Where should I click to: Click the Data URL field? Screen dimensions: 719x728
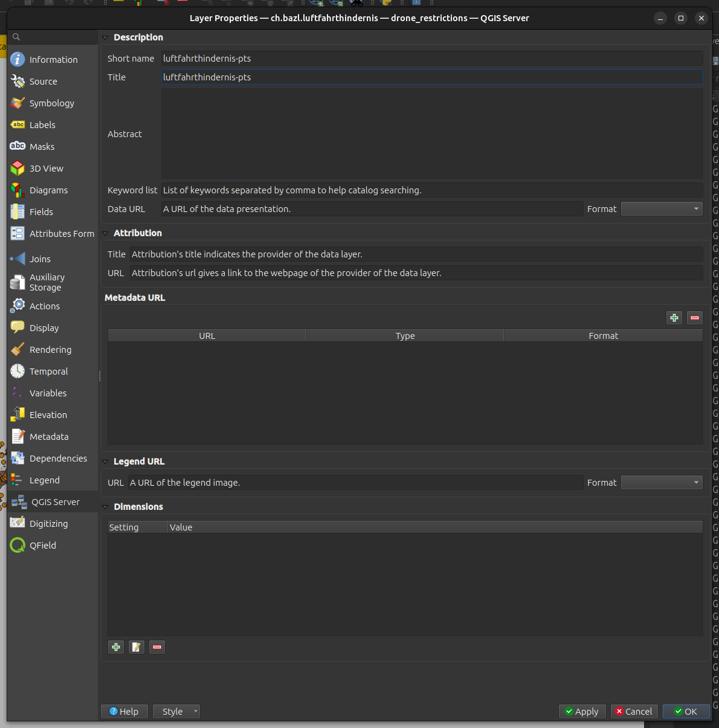click(x=372, y=209)
